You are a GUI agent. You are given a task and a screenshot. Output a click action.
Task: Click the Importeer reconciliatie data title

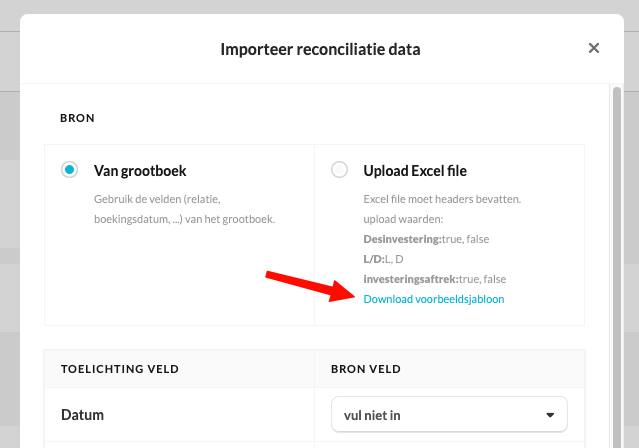(320, 48)
